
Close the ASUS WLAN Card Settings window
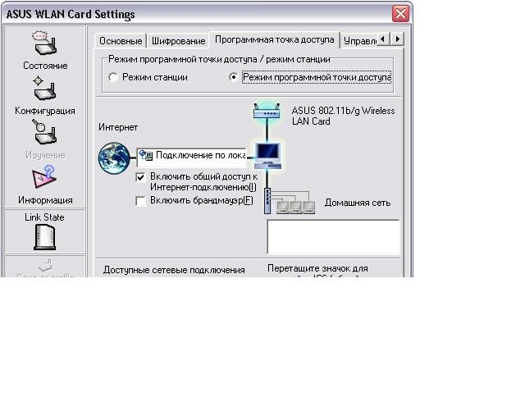[x=400, y=14]
